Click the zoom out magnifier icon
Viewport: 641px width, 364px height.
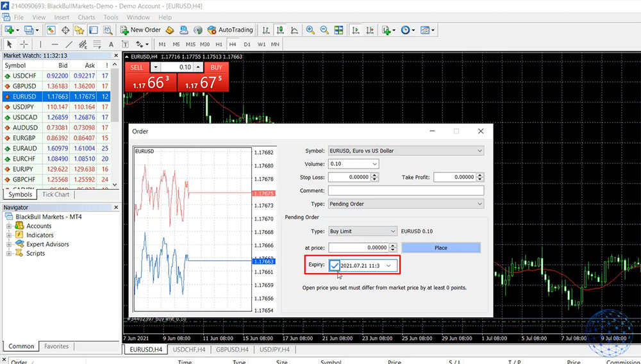(324, 30)
